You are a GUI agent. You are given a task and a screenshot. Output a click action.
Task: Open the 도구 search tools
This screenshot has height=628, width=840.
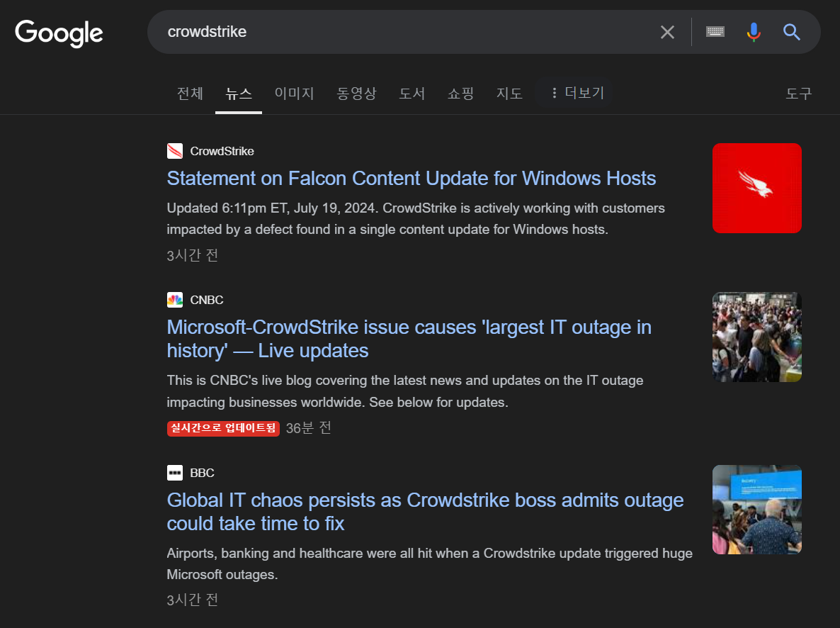point(799,94)
